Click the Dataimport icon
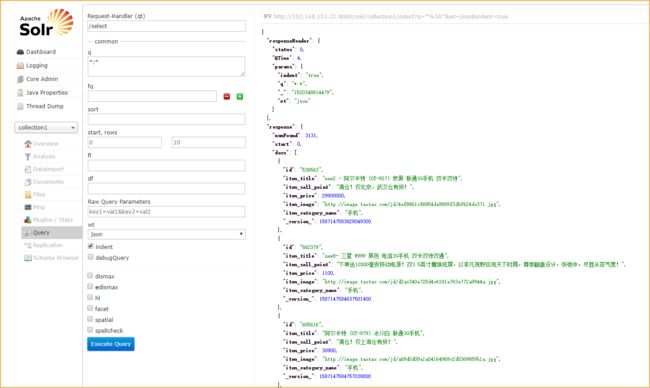The image size is (650, 388). pyautogui.click(x=28, y=169)
